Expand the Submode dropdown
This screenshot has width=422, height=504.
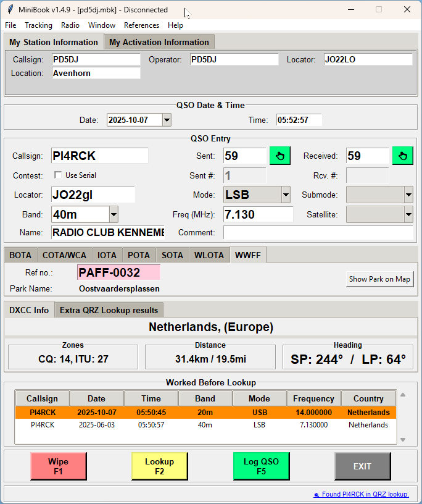pyautogui.click(x=408, y=195)
